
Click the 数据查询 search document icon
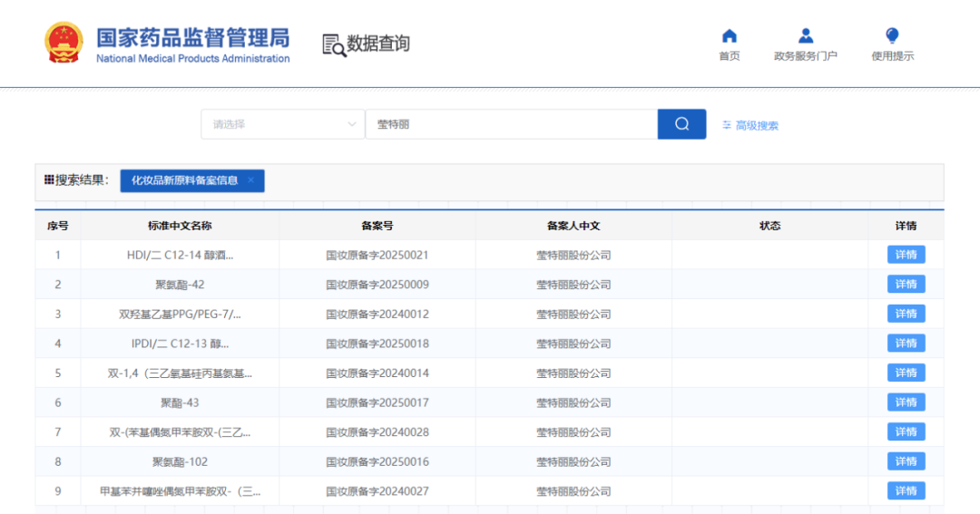pos(334,45)
